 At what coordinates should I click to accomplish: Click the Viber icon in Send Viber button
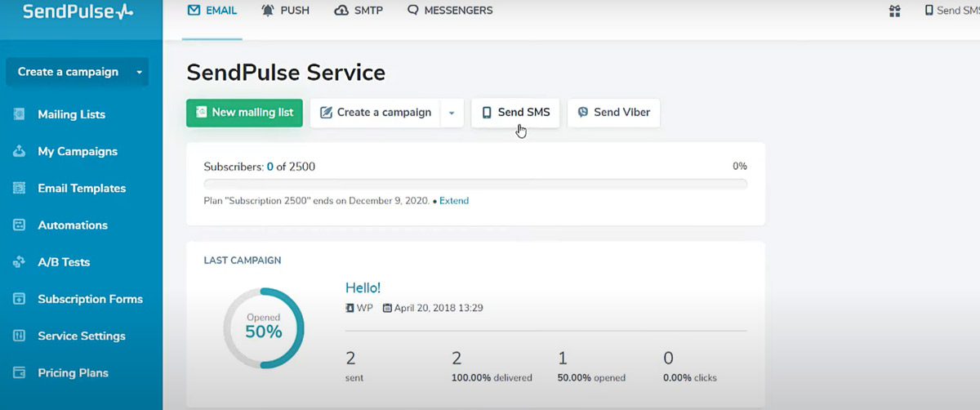583,113
